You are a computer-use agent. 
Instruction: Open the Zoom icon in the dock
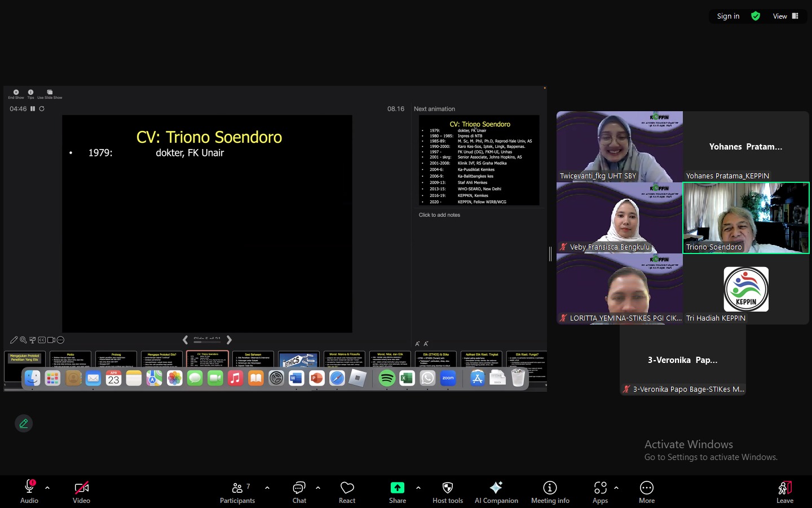pyautogui.click(x=448, y=378)
